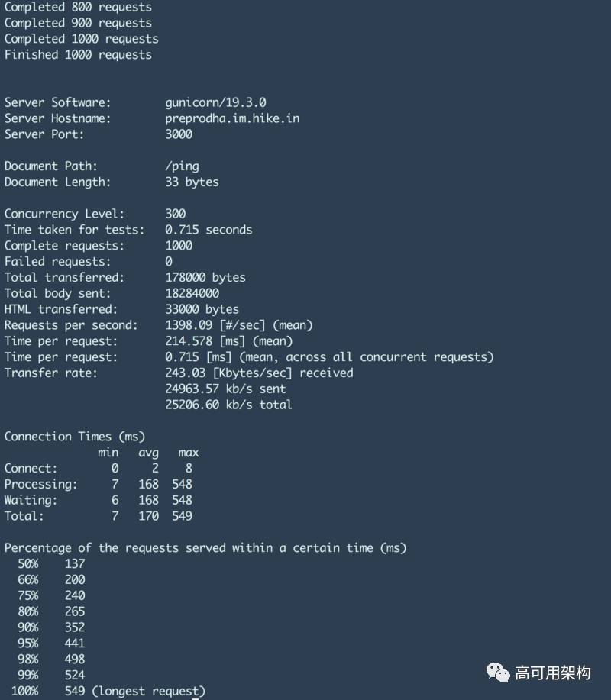The height and width of the screenshot is (700, 611).
Task: Click the Connection Times (ms) heading
Action: (75, 437)
